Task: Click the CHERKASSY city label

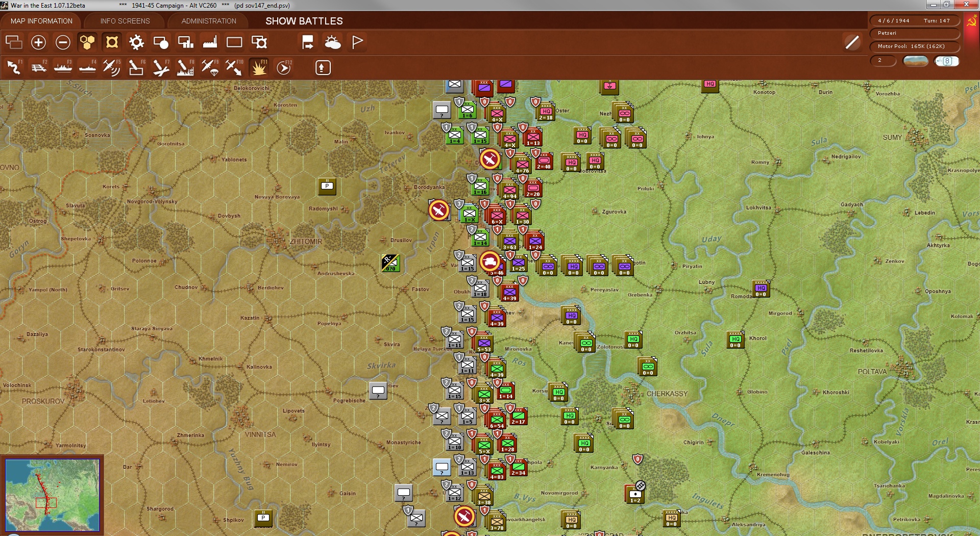Action: click(667, 394)
